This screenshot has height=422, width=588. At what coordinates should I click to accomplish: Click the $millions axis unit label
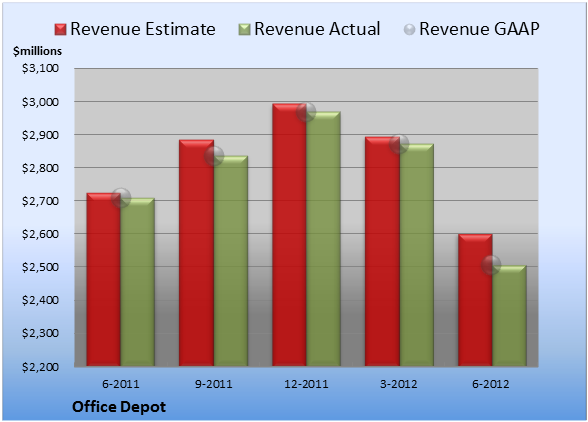point(37,51)
